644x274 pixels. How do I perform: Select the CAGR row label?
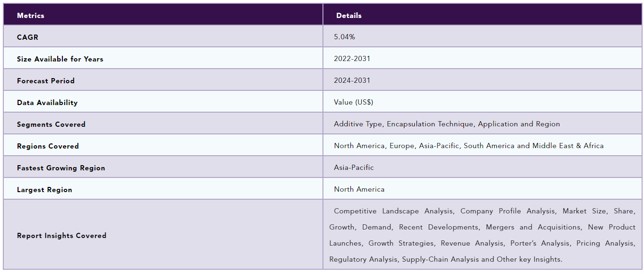[27, 37]
